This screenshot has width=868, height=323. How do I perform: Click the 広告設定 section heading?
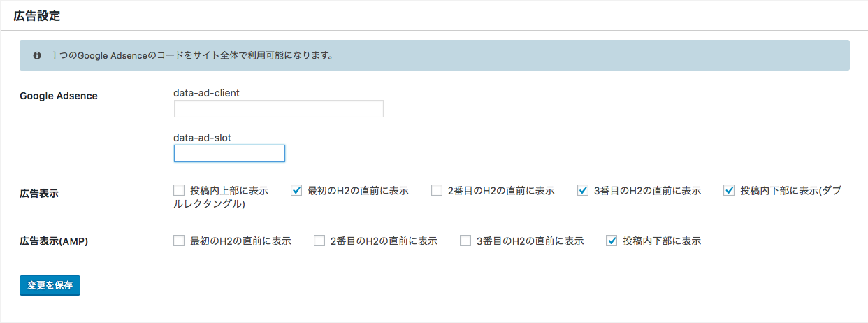[x=37, y=17]
